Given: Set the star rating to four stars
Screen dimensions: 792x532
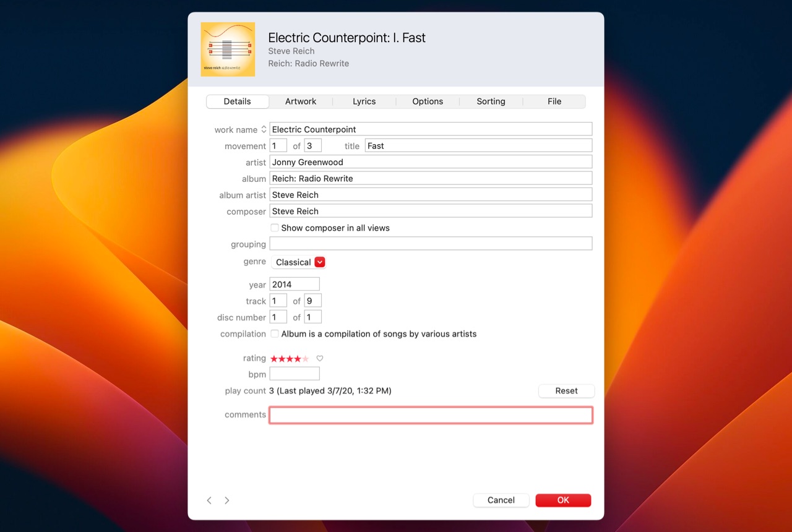Looking at the screenshot, I should (x=298, y=359).
